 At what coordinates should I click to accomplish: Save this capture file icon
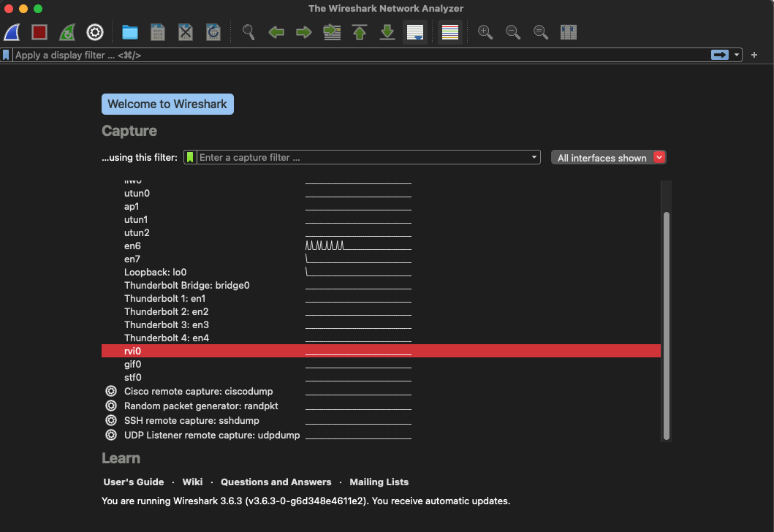point(157,33)
